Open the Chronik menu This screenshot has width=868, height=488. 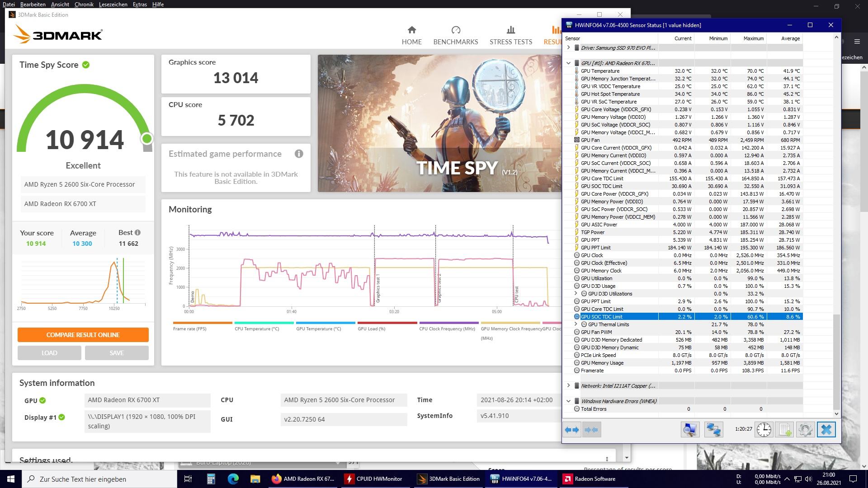click(84, 4)
